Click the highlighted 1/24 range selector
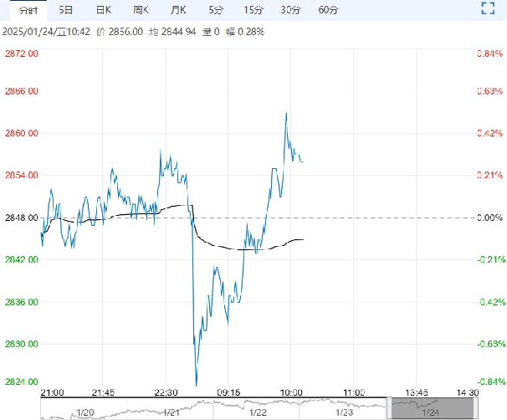 click(431, 409)
